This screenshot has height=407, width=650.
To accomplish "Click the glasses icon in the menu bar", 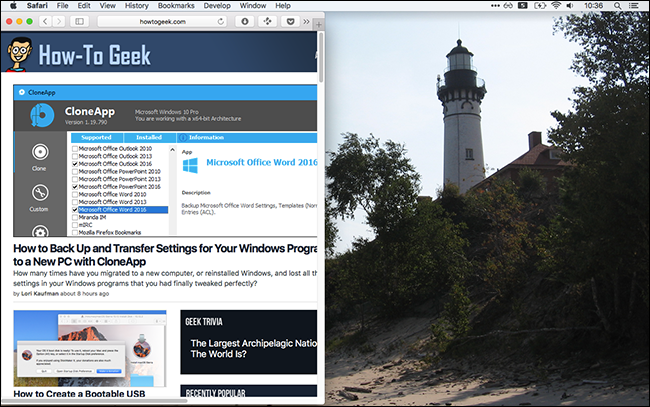I will [508, 5].
